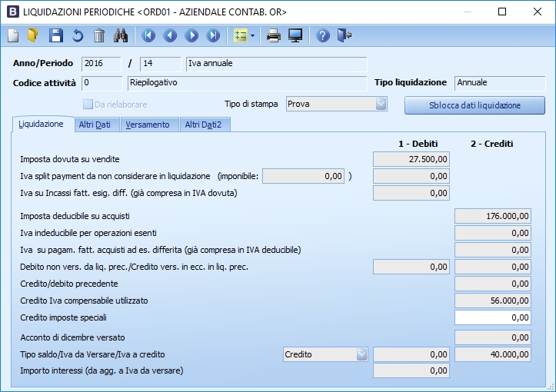
Task: Open the Altri Dati2 tab
Action: [203, 125]
